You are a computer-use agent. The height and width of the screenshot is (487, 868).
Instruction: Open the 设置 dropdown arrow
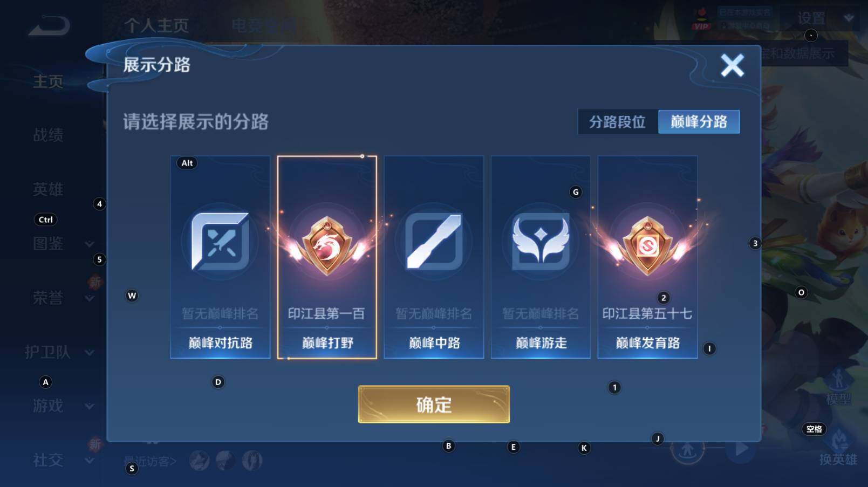[x=849, y=18]
